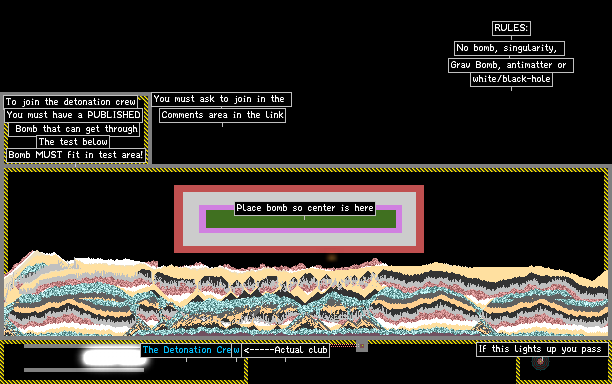Click the 'Grav Bomb, antimatter or' sign
Image resolution: width=612 pixels, height=384 pixels.
[x=511, y=65]
